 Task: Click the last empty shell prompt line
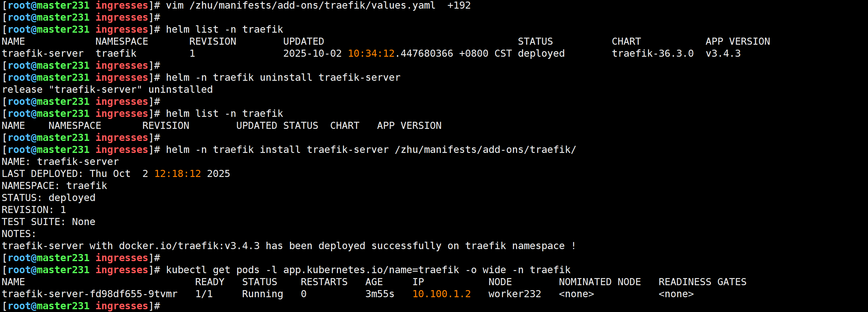(x=81, y=306)
